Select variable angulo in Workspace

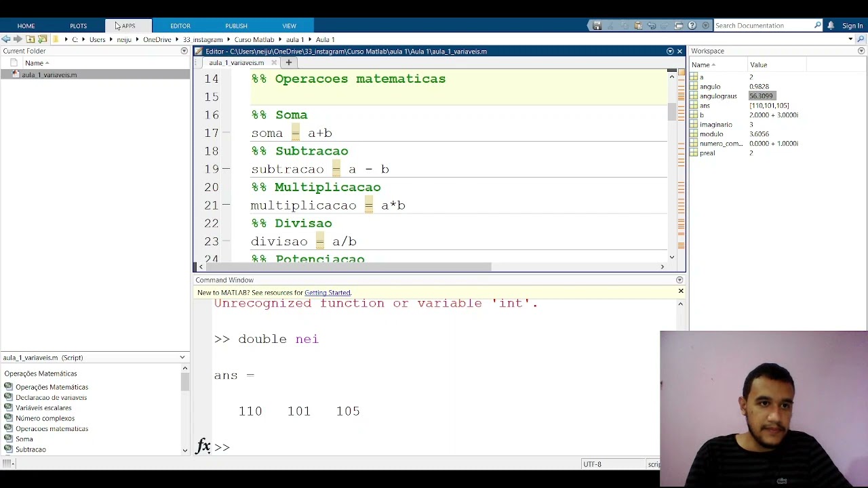710,87
